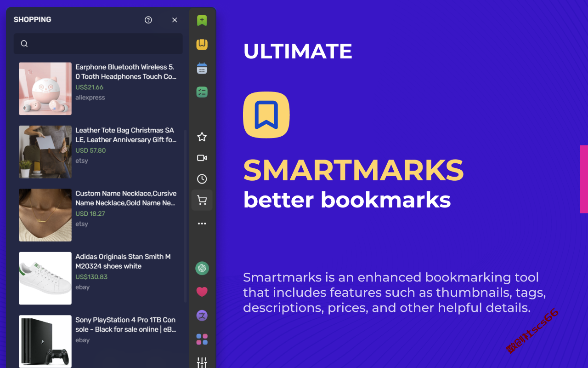The image size is (588, 368).
Task: Open the name necklace thumbnail
Action: pos(45,215)
